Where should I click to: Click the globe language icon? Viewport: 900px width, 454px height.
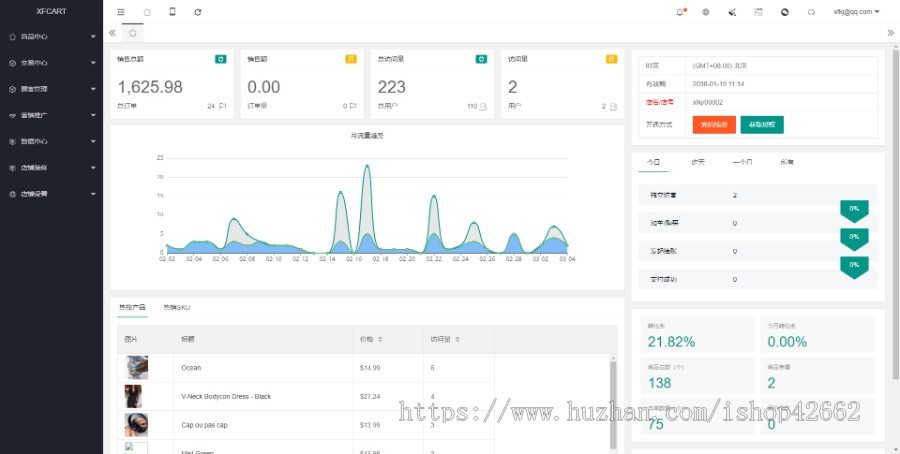(705, 11)
